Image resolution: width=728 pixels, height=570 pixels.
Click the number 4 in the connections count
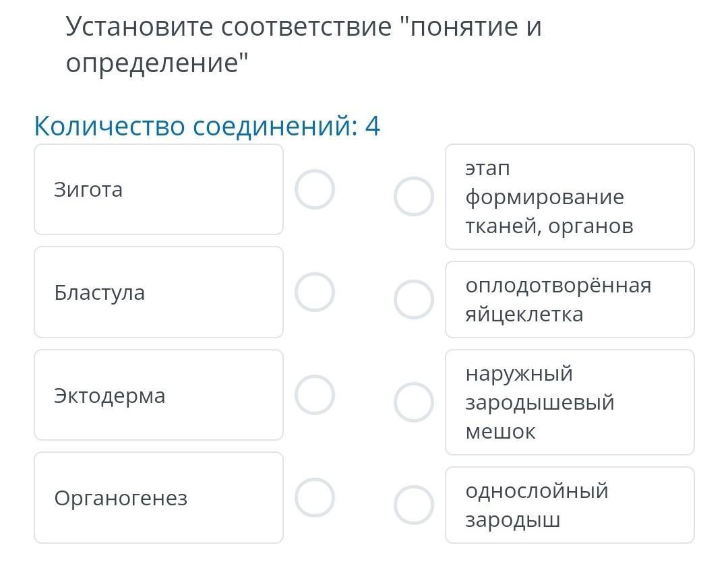pyautogui.click(x=373, y=126)
